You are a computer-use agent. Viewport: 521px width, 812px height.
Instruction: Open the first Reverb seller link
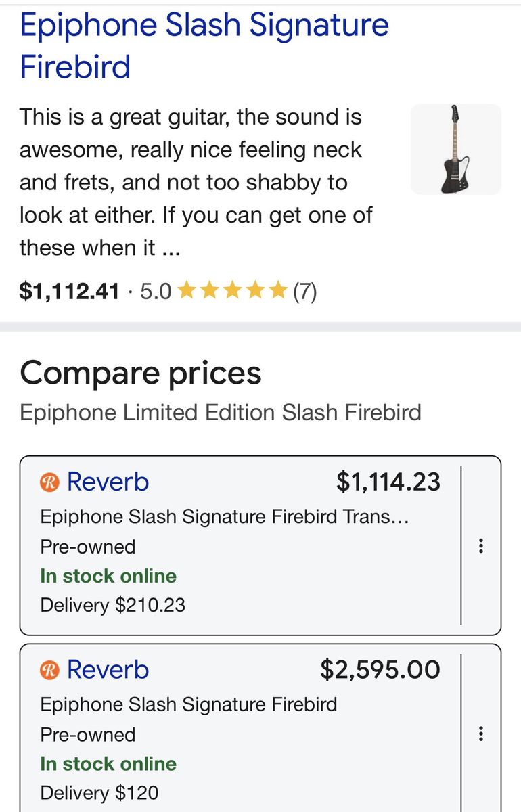(108, 482)
